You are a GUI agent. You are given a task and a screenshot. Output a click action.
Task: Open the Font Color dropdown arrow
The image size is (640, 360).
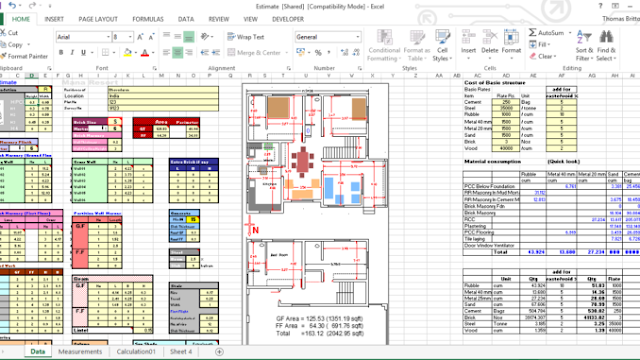tap(153, 53)
